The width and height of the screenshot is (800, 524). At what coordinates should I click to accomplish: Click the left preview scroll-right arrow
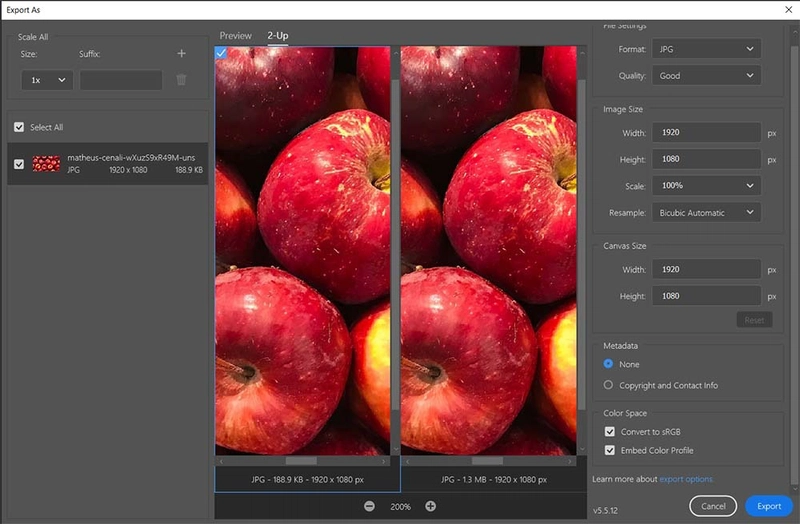pyautogui.click(x=384, y=461)
